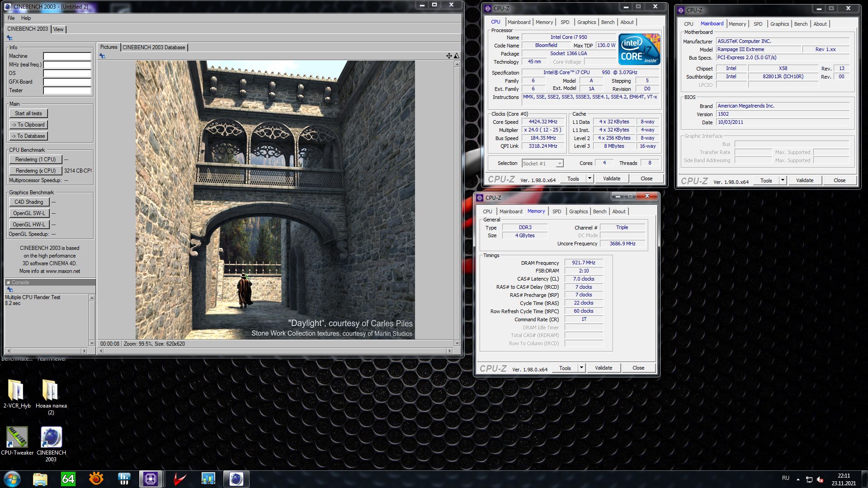868x488 pixels.
Task: Run the C4D Shading benchmark
Action: tap(29, 202)
